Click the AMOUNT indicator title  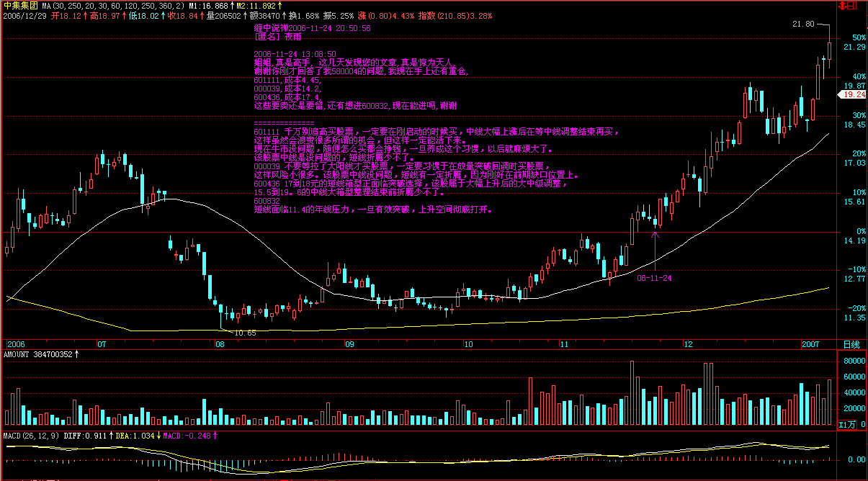point(18,354)
